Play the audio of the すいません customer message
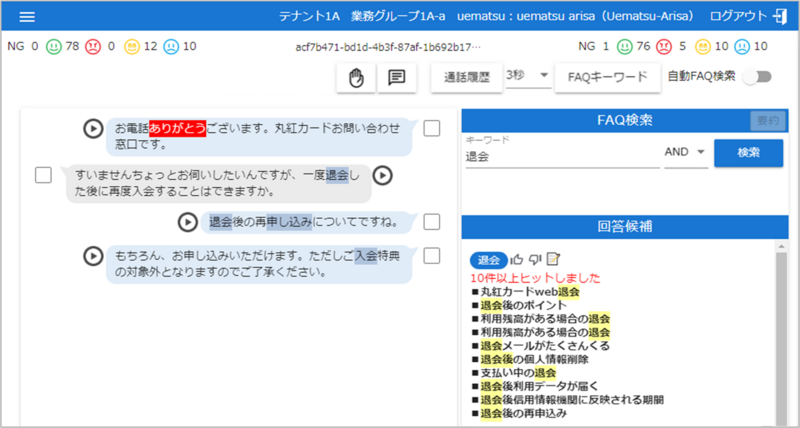This screenshot has height=428, width=800. 382,175
